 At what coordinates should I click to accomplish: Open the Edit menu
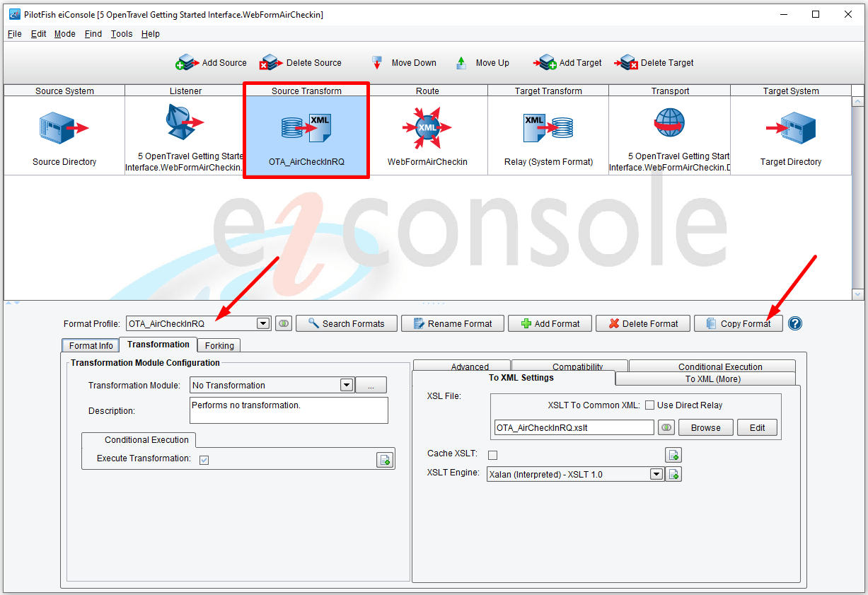click(x=38, y=34)
